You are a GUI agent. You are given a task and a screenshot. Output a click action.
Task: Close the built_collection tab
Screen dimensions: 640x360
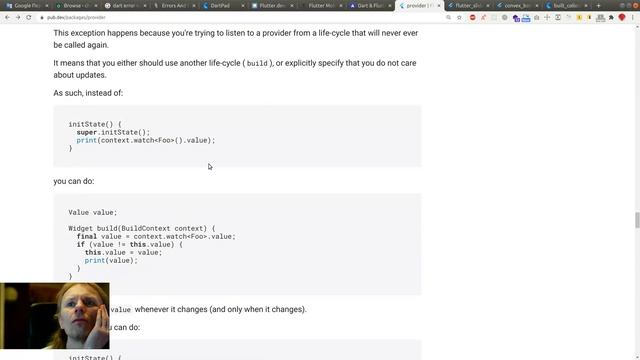coord(586,6)
